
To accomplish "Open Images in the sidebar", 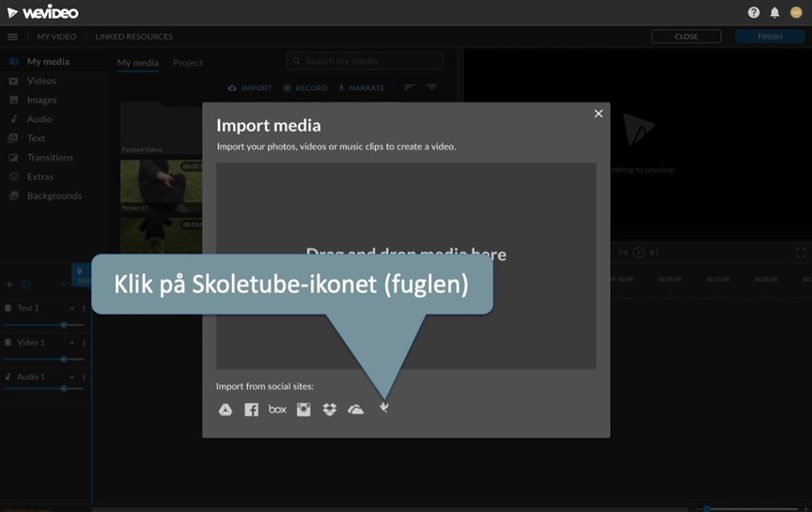I will (42, 100).
